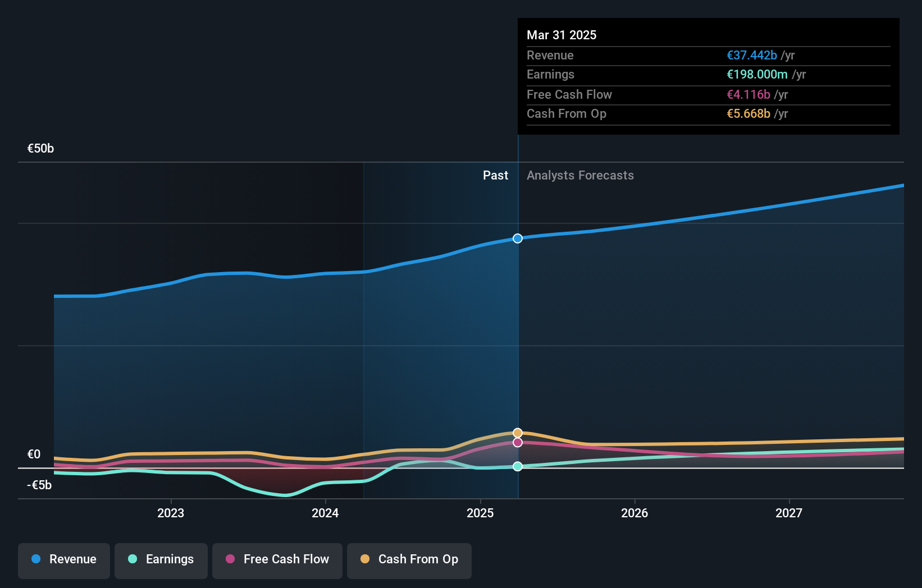This screenshot has width=922, height=588.
Task: Toggle the Cash From Op legend button
Action: (x=409, y=561)
